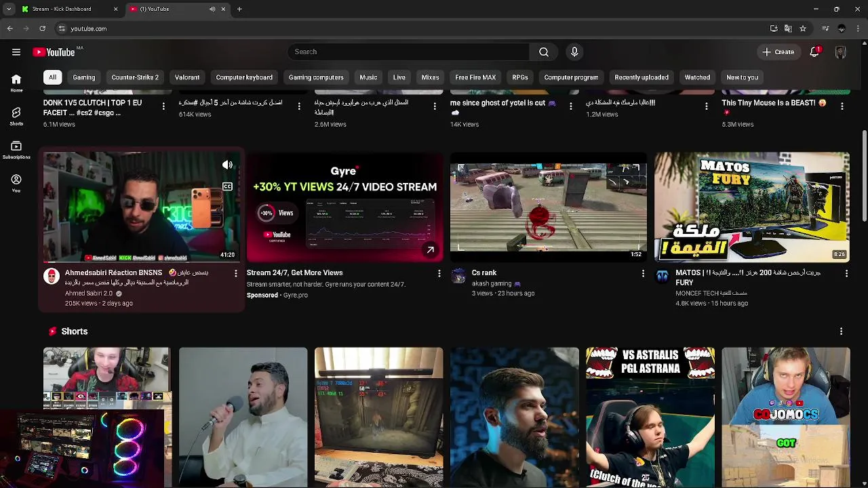868x488 pixels.
Task: Open Home in the sidebar
Action: [16, 83]
